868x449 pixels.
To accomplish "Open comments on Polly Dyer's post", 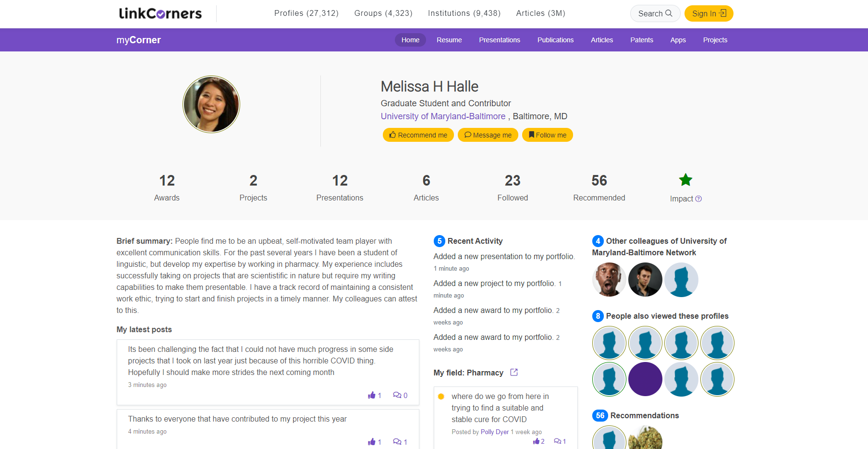I will [557, 441].
